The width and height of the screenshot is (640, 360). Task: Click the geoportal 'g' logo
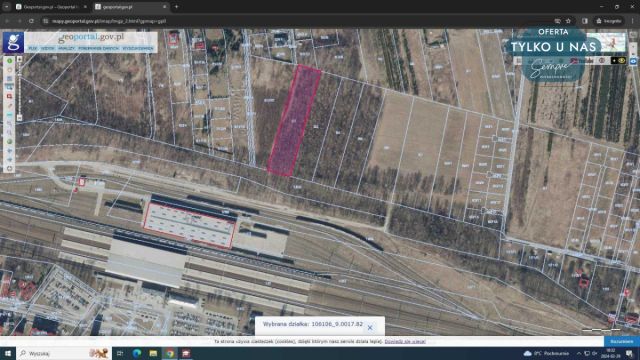(13, 42)
